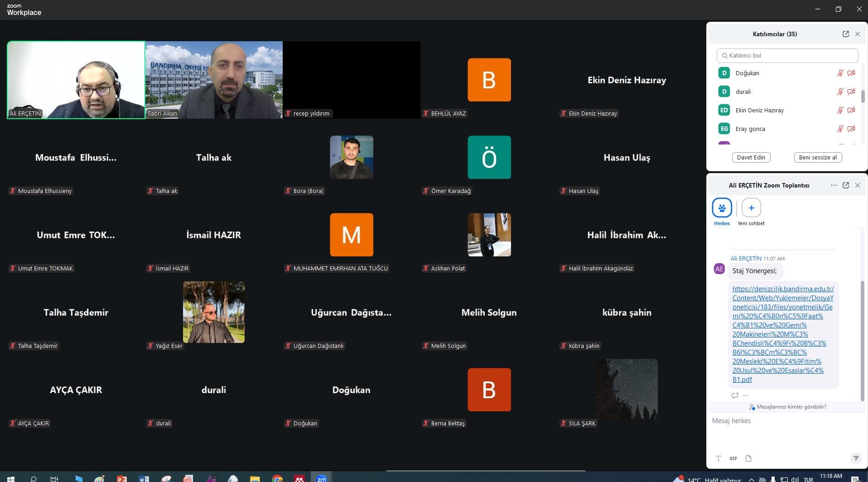
Task: Send the chat message
Action: pos(856,458)
